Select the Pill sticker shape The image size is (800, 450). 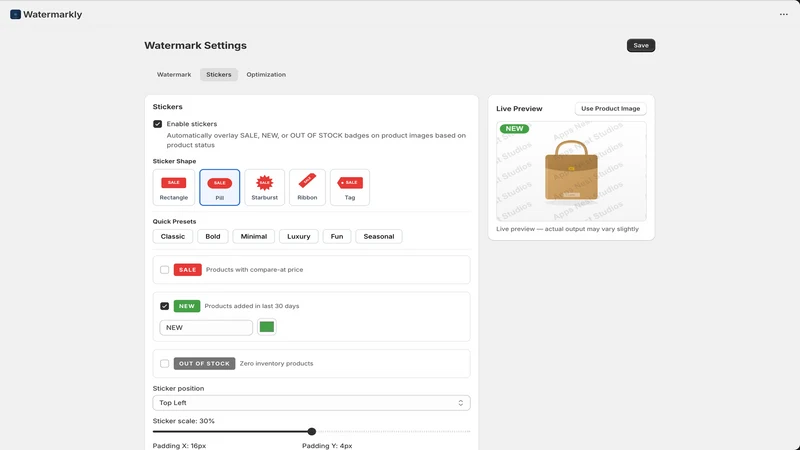tap(219, 188)
